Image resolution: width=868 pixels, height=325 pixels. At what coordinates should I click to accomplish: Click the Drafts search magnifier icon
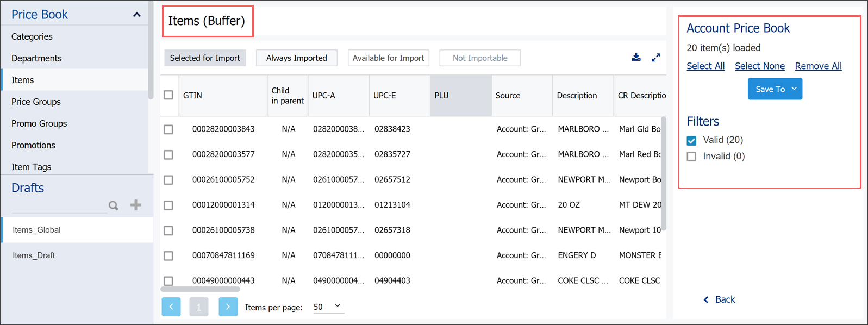pyautogui.click(x=113, y=205)
